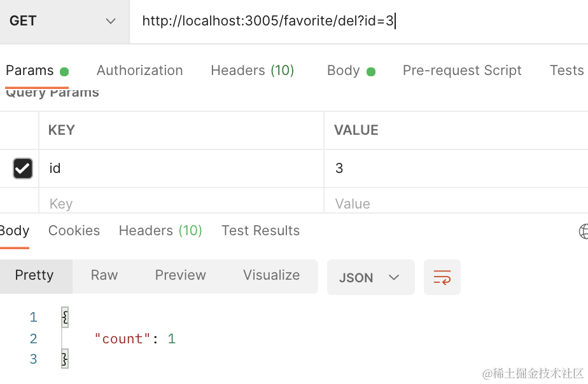Switch to the Authorization tab
The height and width of the screenshot is (384, 588).
[139, 71]
